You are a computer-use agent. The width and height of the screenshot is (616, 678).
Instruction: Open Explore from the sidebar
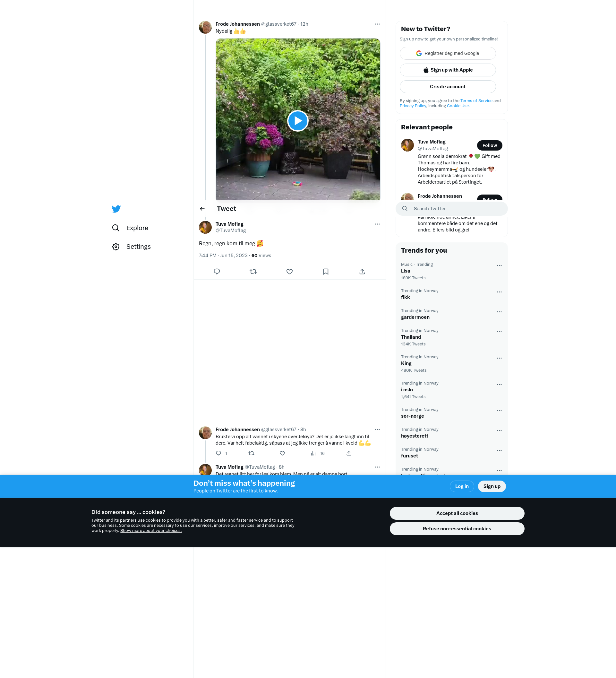[x=130, y=228]
